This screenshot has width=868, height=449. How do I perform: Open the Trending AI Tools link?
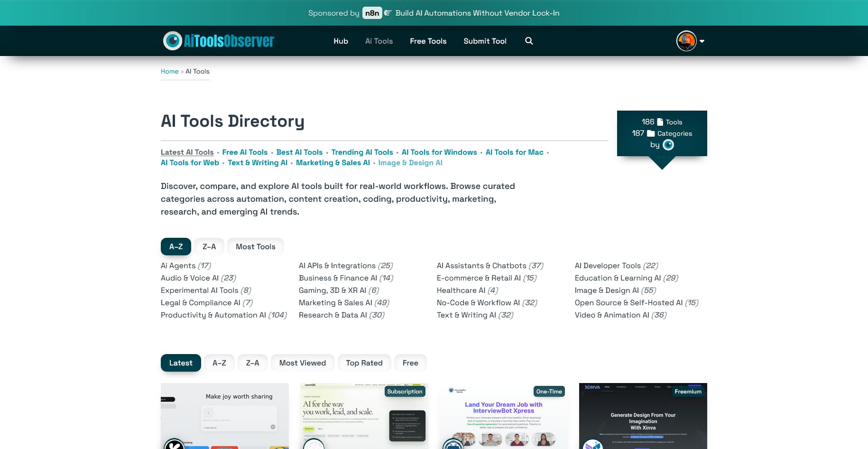tap(362, 152)
